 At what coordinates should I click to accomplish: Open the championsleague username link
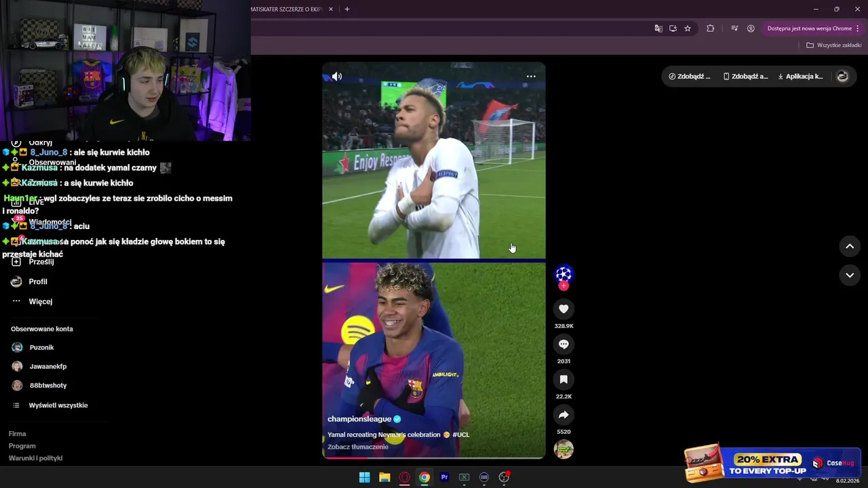pos(359,419)
